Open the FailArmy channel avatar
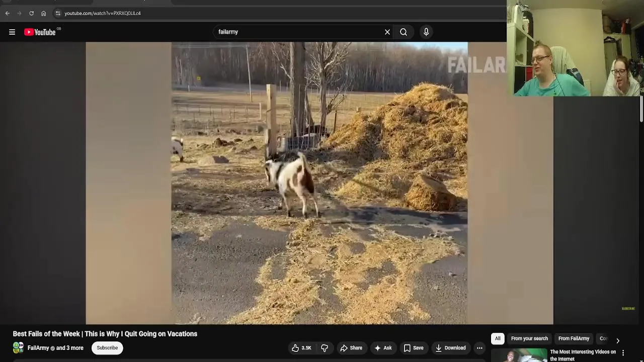Viewport: 644px width, 362px height. point(18,347)
